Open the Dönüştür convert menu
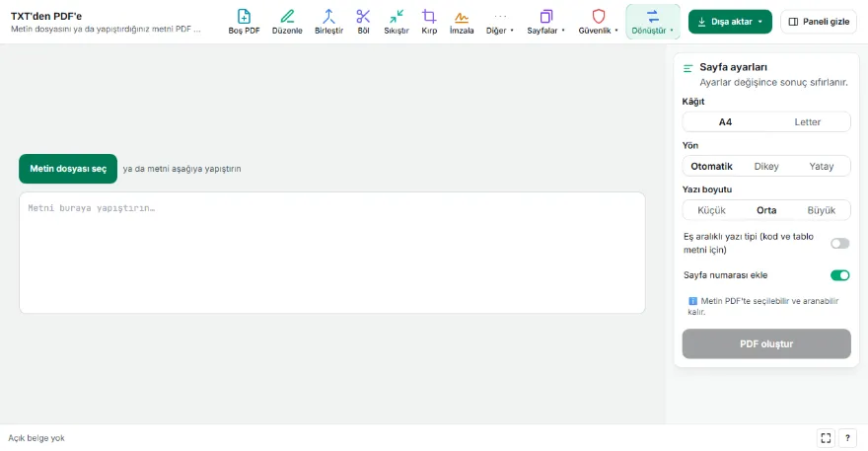Viewport: 868px width, 451px height. point(653,22)
